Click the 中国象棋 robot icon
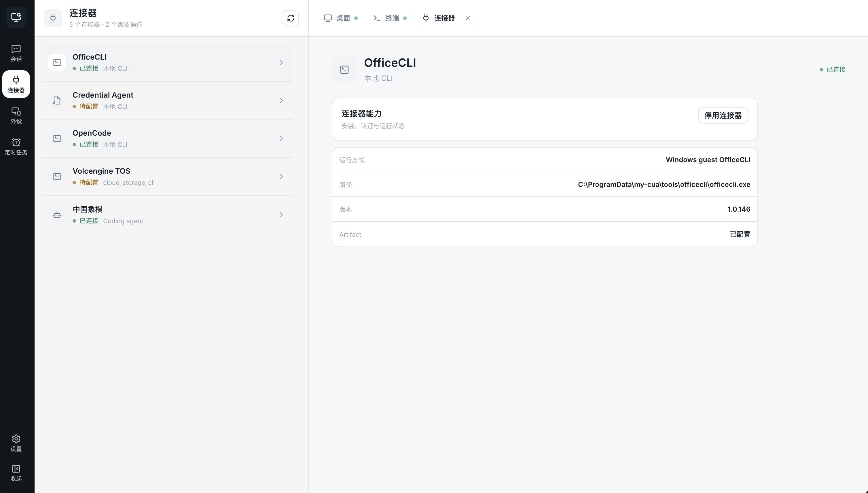The height and width of the screenshot is (493, 868). [57, 215]
